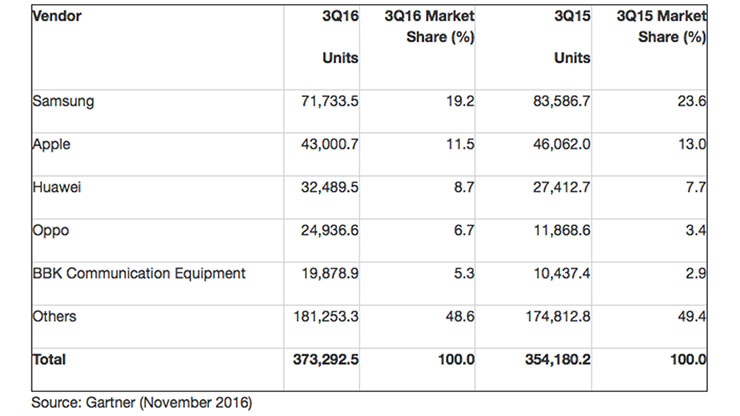Click the 3Q16 Market Share header
Image resolution: width=740 pixels, height=416 pixels.
(430, 28)
